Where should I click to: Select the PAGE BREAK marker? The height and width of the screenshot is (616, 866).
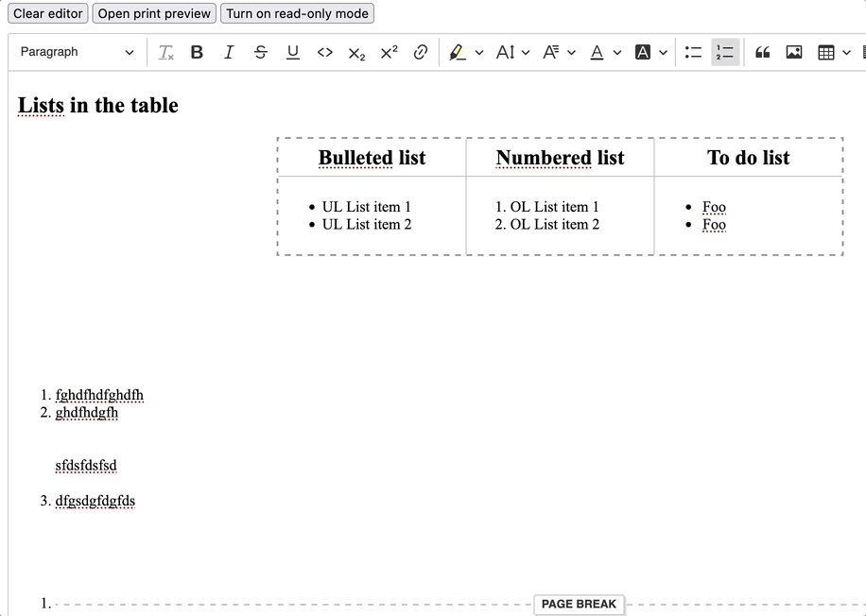click(580, 604)
